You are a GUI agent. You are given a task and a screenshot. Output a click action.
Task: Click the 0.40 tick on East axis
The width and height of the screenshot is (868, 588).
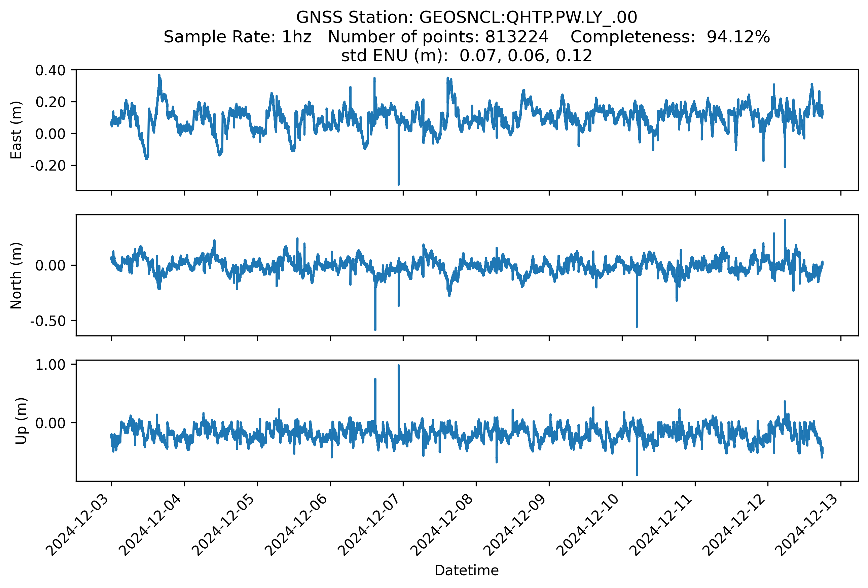click(50, 70)
